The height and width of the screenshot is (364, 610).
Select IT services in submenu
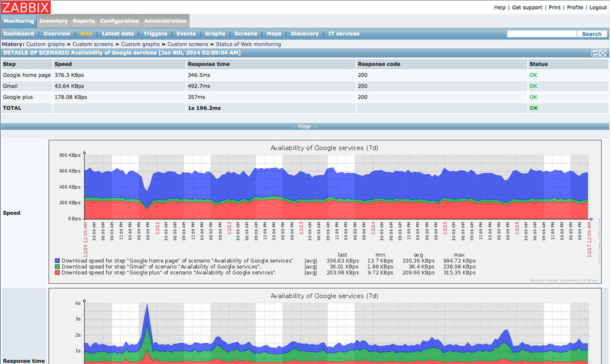point(343,34)
